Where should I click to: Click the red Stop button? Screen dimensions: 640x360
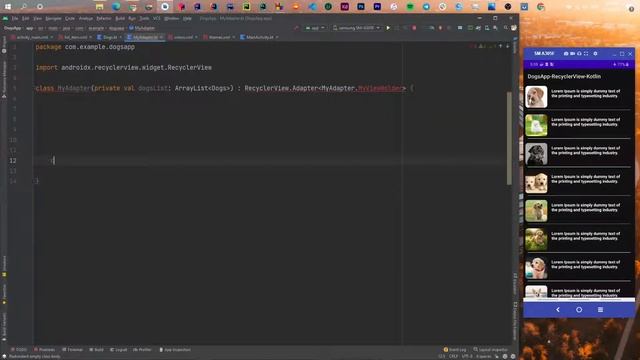click(x=414, y=28)
